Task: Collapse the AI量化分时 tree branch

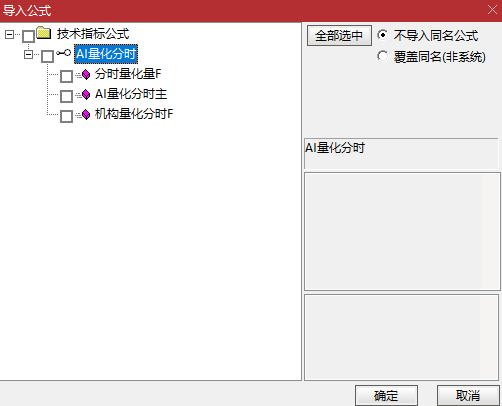Action: pos(29,54)
